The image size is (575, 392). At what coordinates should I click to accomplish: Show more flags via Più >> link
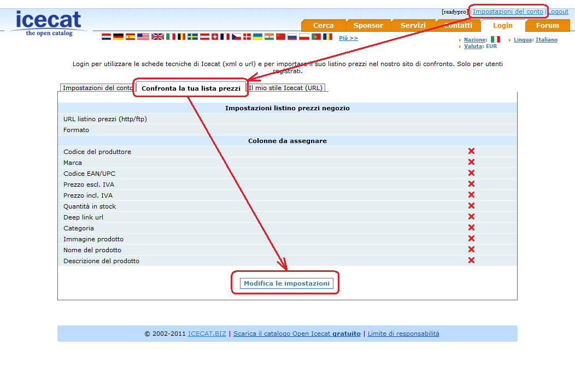click(x=348, y=38)
